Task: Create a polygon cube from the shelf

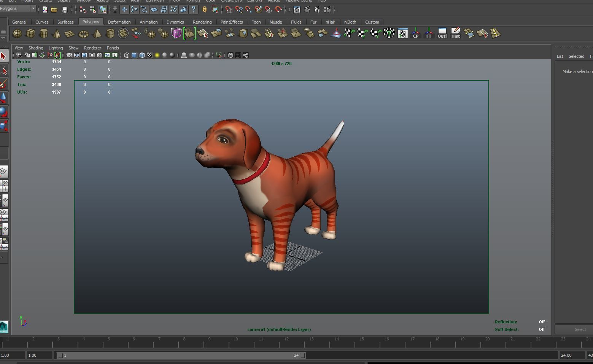Action: pyautogui.click(x=30, y=33)
